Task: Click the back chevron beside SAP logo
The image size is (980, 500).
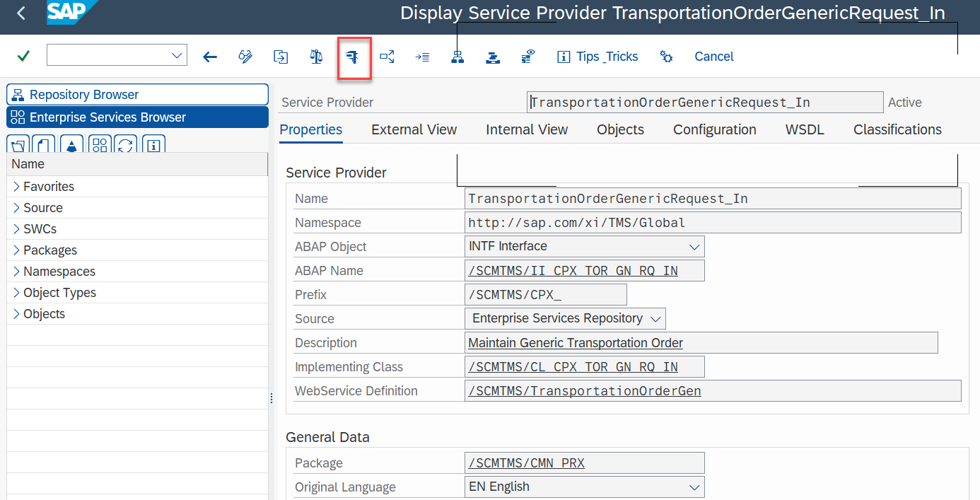Action: pos(21,13)
